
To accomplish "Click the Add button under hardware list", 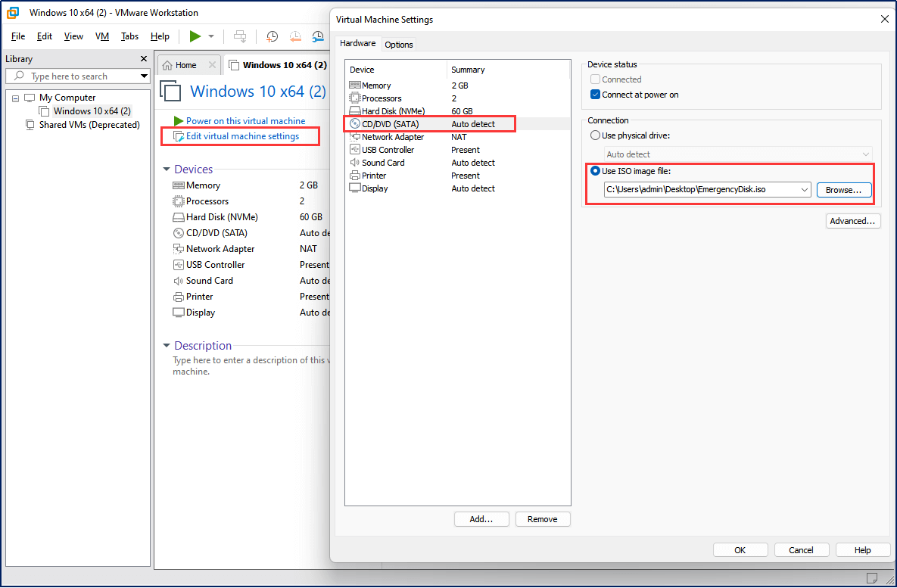I will point(481,519).
